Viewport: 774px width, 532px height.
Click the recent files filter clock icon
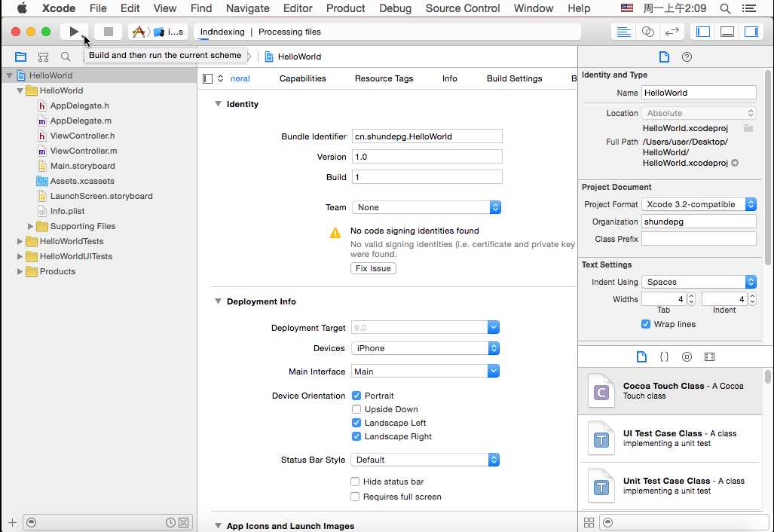tap(170, 522)
